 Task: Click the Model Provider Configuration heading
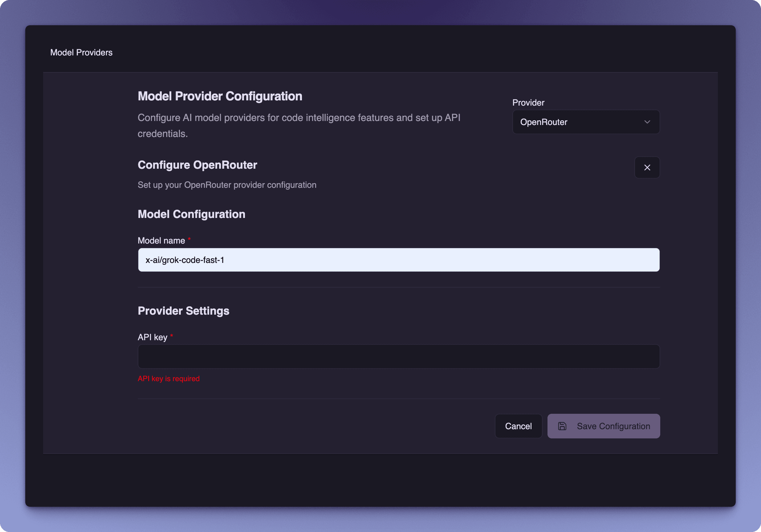point(220,96)
